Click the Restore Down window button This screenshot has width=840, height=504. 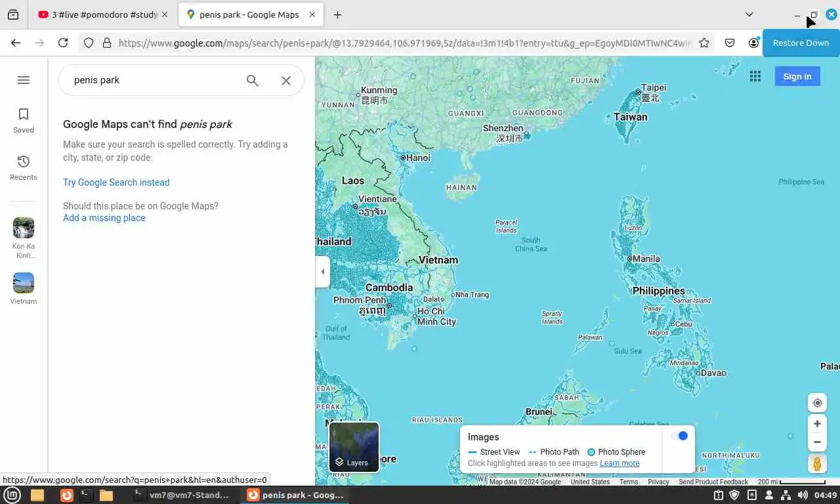(814, 14)
